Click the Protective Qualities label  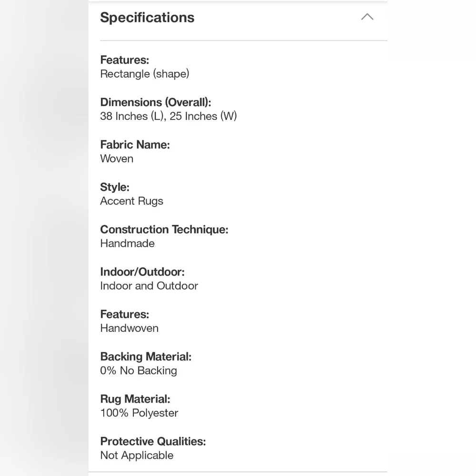[153, 441]
